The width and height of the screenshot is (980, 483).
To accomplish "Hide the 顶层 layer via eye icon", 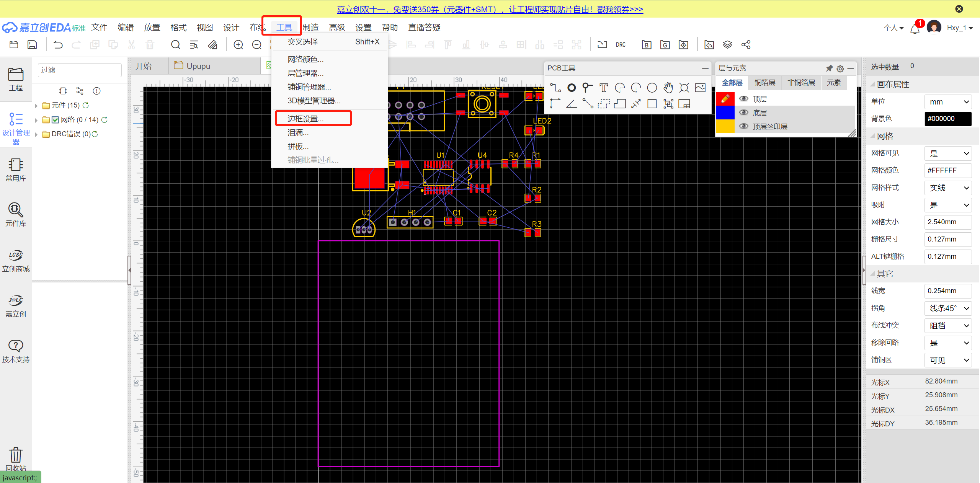I will 743,99.
